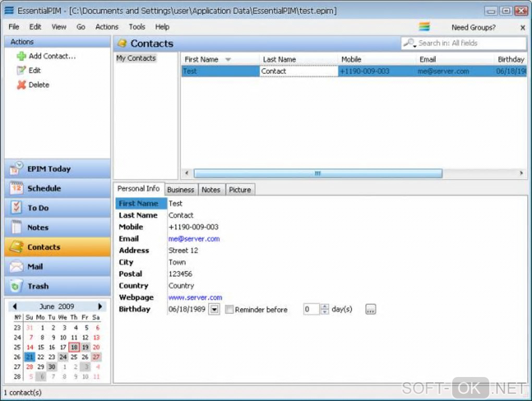532x401 pixels.
Task: Click the Mobile column header
Action: pyautogui.click(x=377, y=59)
